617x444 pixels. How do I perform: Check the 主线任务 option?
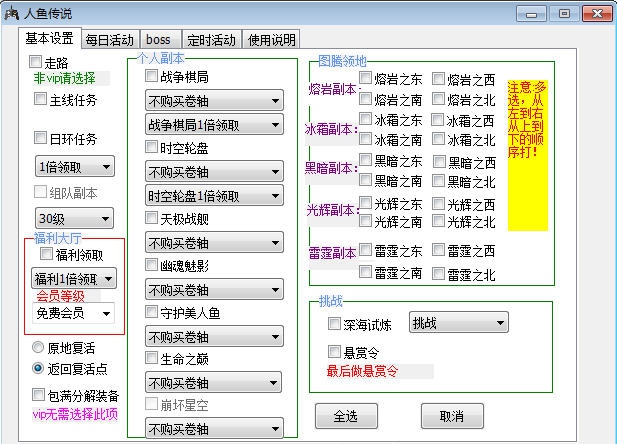coord(41,100)
